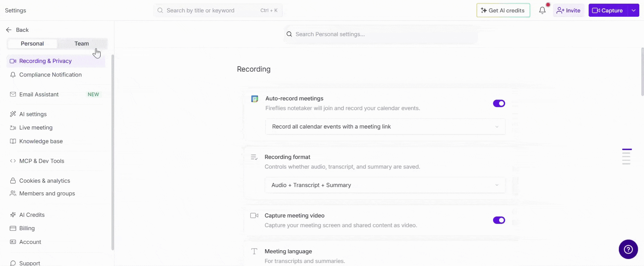Viewport: 644px width, 266px height.
Task: Click the MCP & Dev Tools code icon
Action: click(13, 161)
